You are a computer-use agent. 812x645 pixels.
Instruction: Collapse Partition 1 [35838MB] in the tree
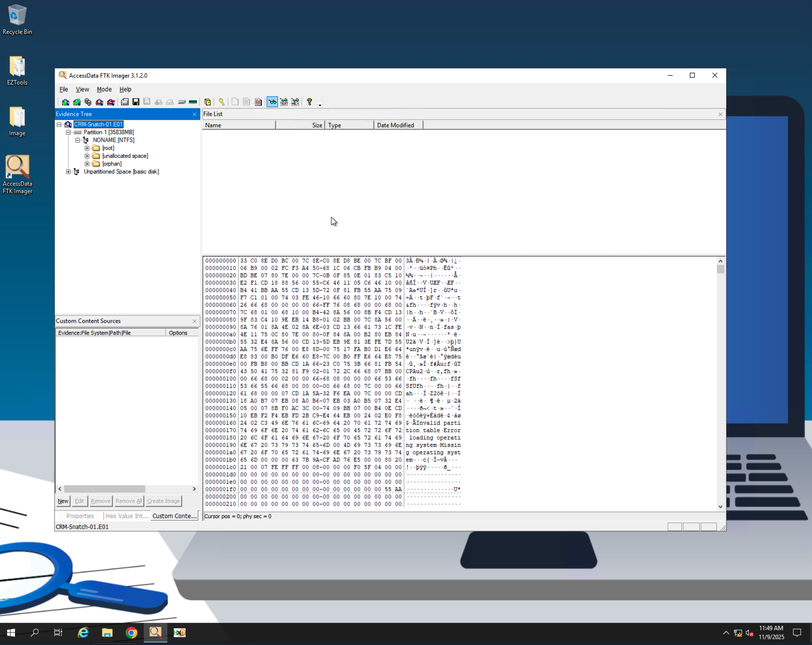coord(68,132)
